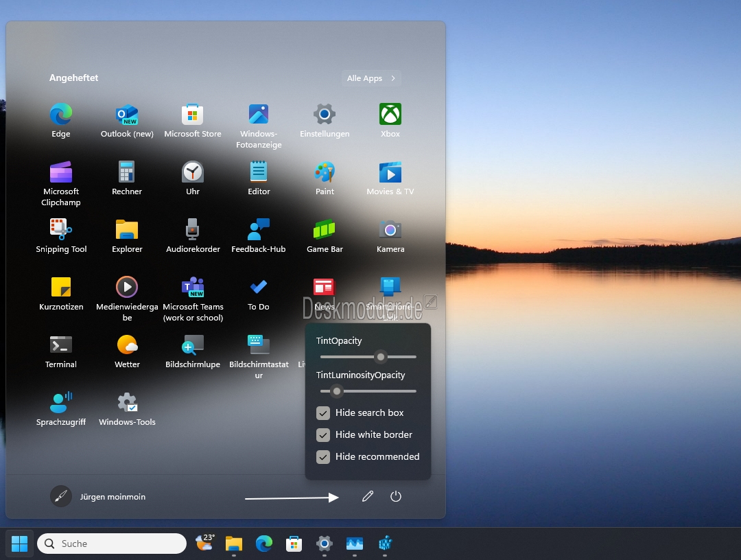Image resolution: width=741 pixels, height=560 pixels.
Task: Click the Suche search field
Action: pos(112,544)
